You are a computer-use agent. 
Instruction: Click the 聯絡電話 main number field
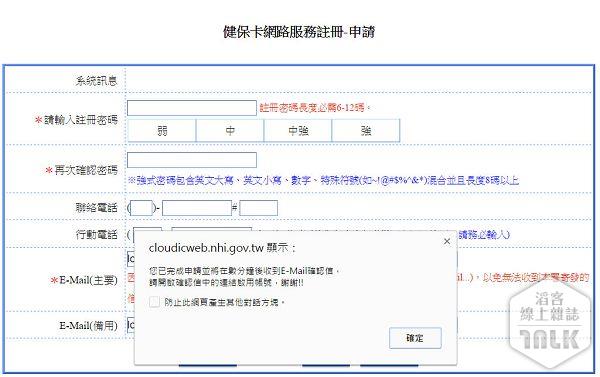pos(197,208)
